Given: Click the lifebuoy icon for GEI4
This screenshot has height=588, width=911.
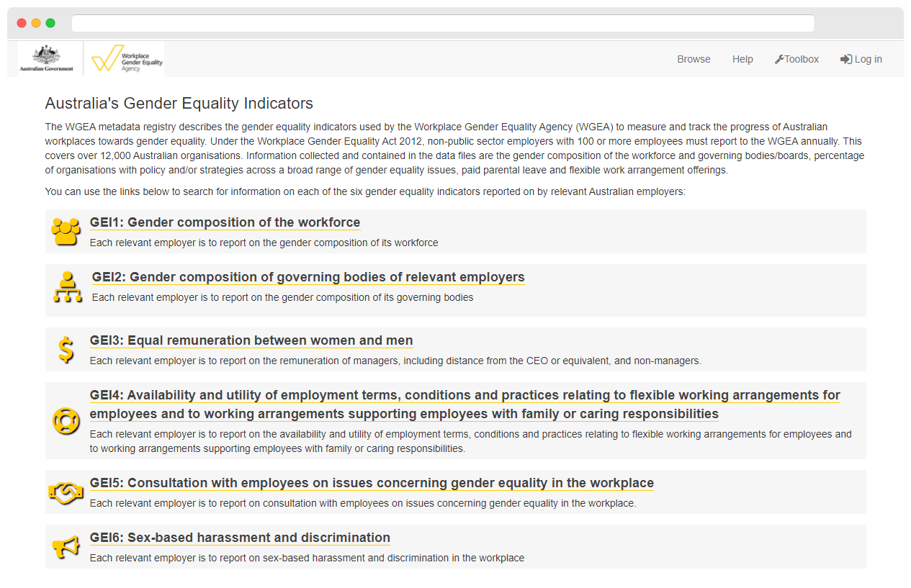Looking at the screenshot, I should (66, 420).
